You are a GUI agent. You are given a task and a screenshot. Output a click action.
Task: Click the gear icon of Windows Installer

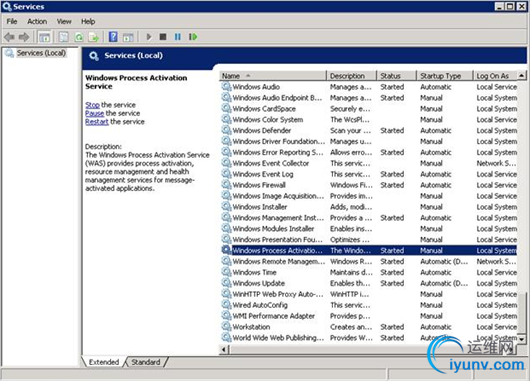click(226, 207)
